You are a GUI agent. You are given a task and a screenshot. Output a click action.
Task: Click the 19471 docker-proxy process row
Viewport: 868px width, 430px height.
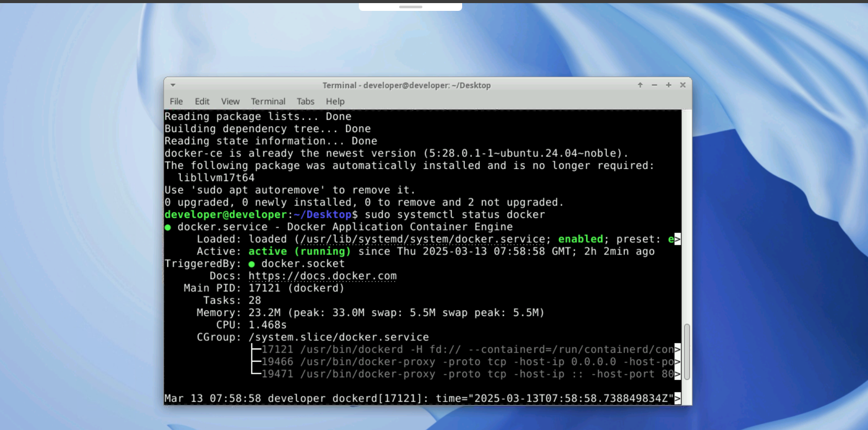467,374
